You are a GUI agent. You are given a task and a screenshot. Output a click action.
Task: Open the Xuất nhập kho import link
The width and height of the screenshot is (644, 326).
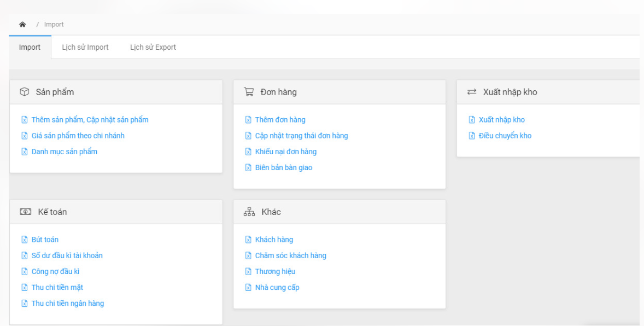(x=501, y=120)
